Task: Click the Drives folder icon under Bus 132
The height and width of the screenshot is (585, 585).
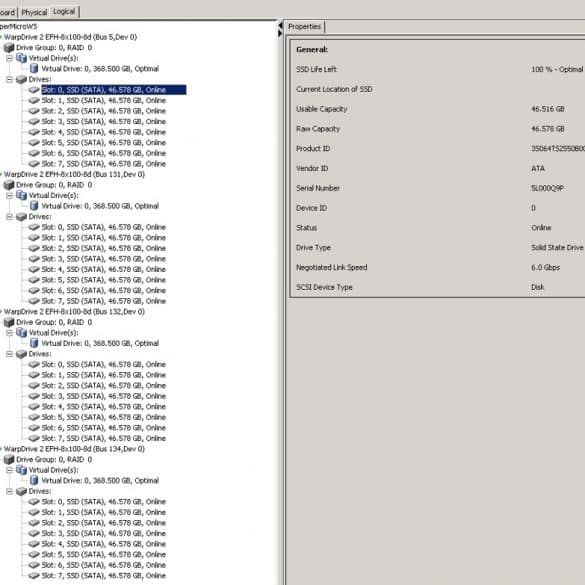Action: coord(22,354)
